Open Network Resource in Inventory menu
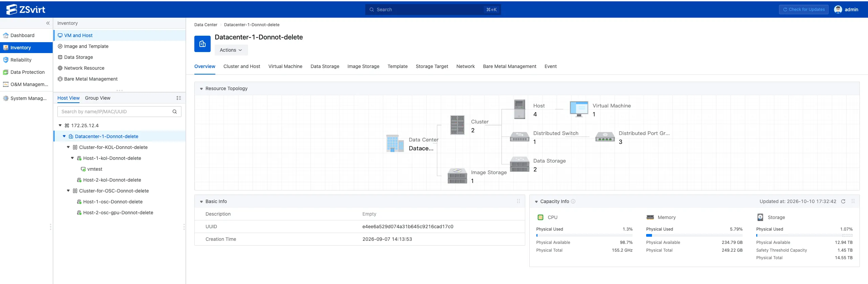This screenshot has width=868, height=284. pos(120,68)
